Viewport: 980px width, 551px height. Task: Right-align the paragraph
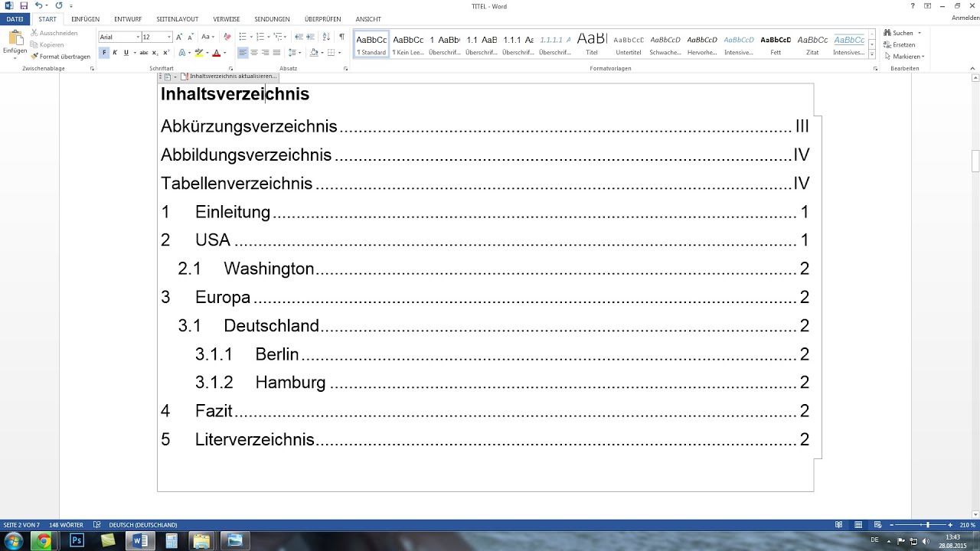tap(265, 53)
